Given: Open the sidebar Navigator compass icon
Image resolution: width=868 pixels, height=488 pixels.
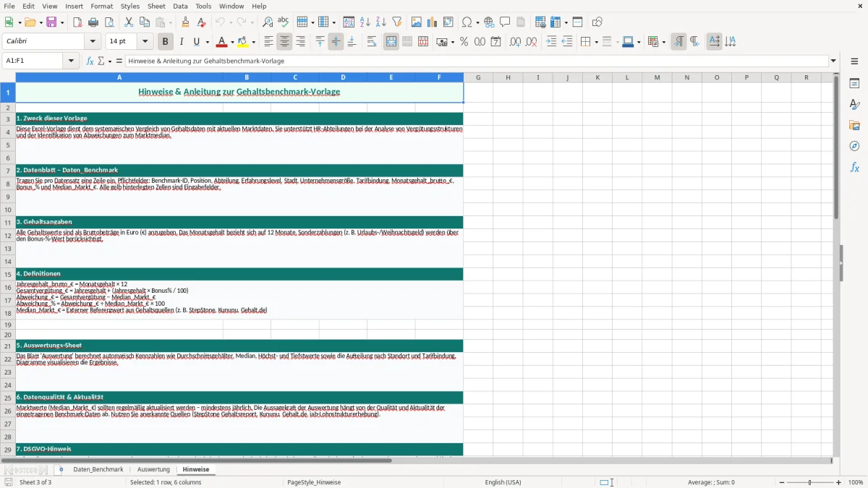Looking at the screenshot, I should point(854,146).
